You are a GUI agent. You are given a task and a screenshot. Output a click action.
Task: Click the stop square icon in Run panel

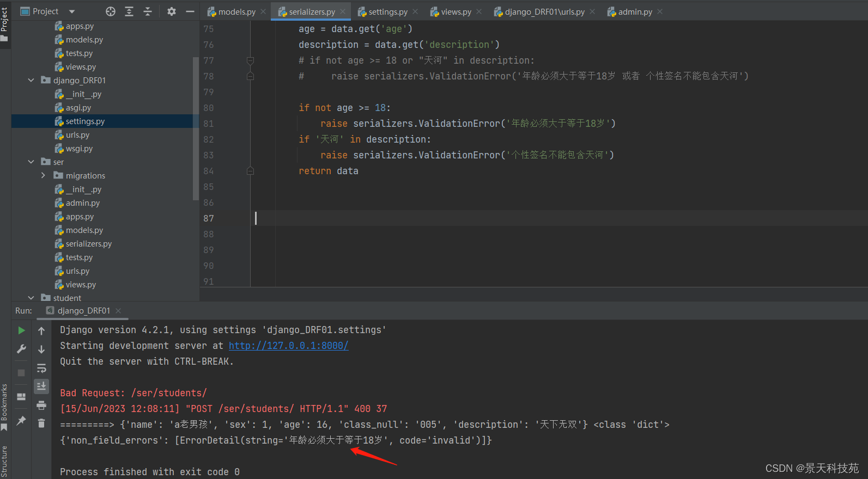click(21, 373)
